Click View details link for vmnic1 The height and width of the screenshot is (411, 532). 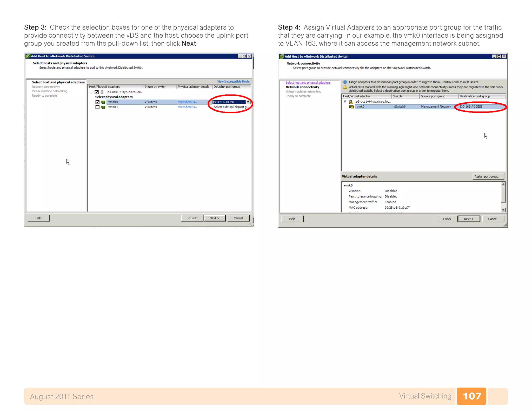click(187, 107)
